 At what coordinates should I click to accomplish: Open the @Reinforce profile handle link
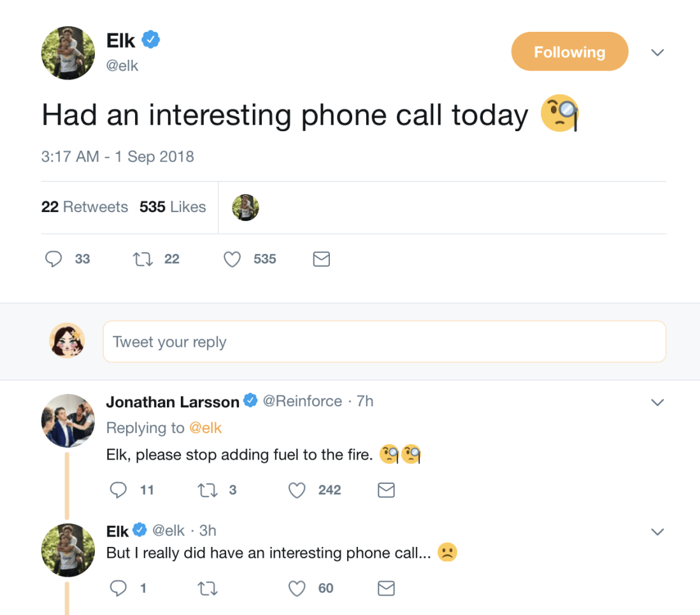[x=303, y=401]
